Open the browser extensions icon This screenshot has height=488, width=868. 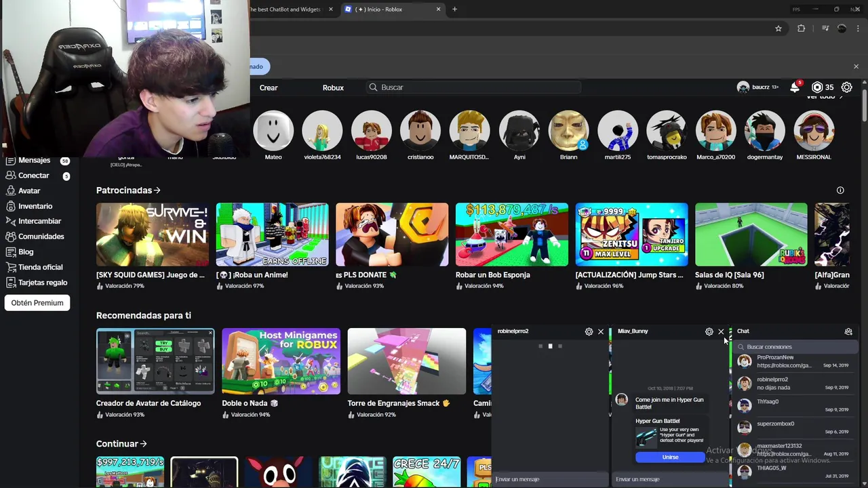pos(802,28)
